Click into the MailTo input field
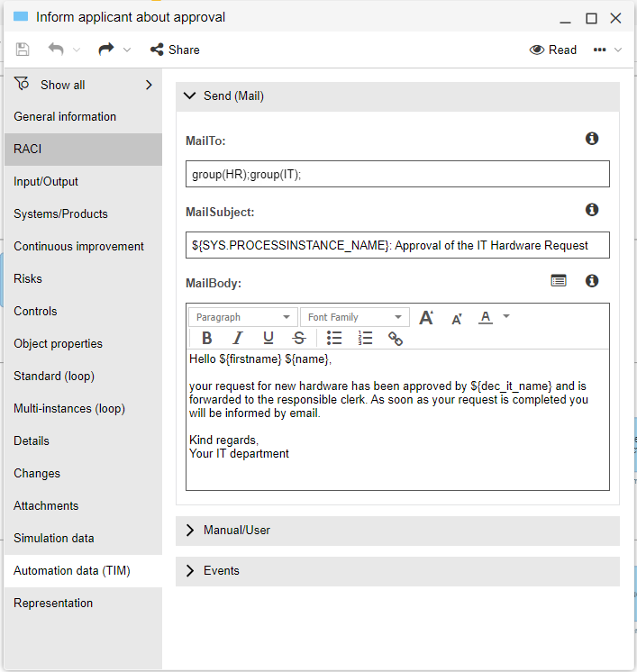Screen dimensions: 637x672 tap(397, 174)
